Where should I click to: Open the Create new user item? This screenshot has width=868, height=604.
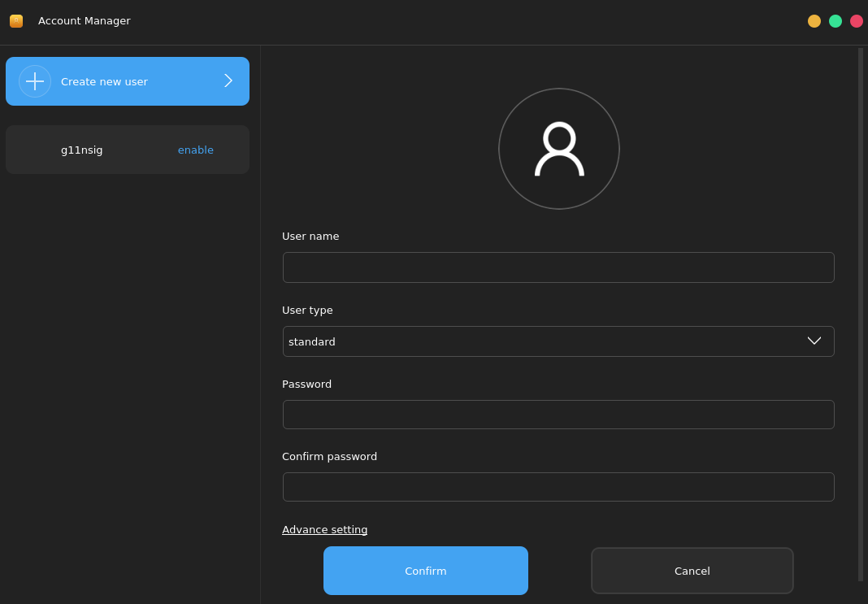pyautogui.click(x=128, y=81)
